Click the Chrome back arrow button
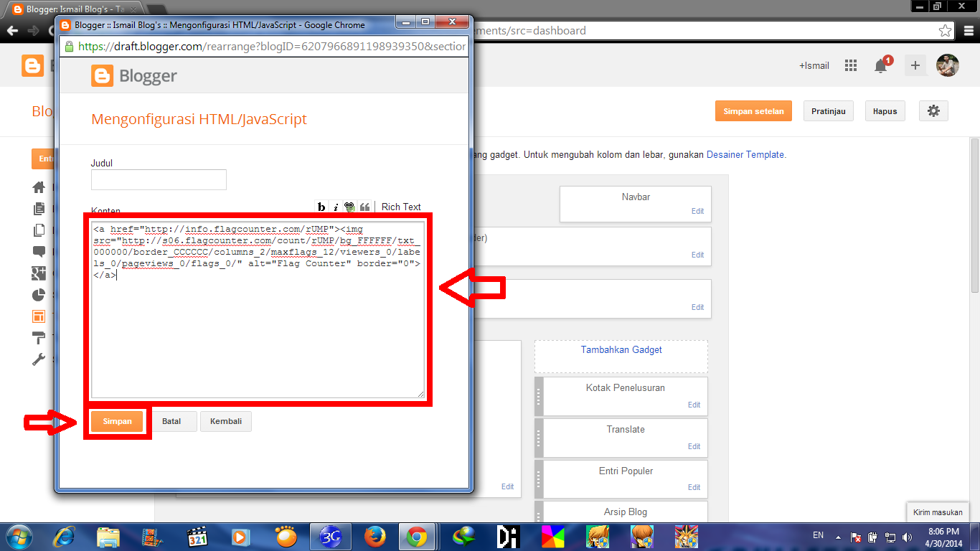Image resolution: width=980 pixels, height=551 pixels. click(12, 31)
